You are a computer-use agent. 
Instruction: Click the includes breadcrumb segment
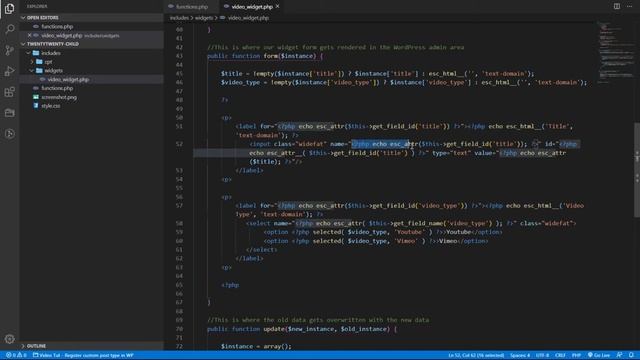[179, 18]
